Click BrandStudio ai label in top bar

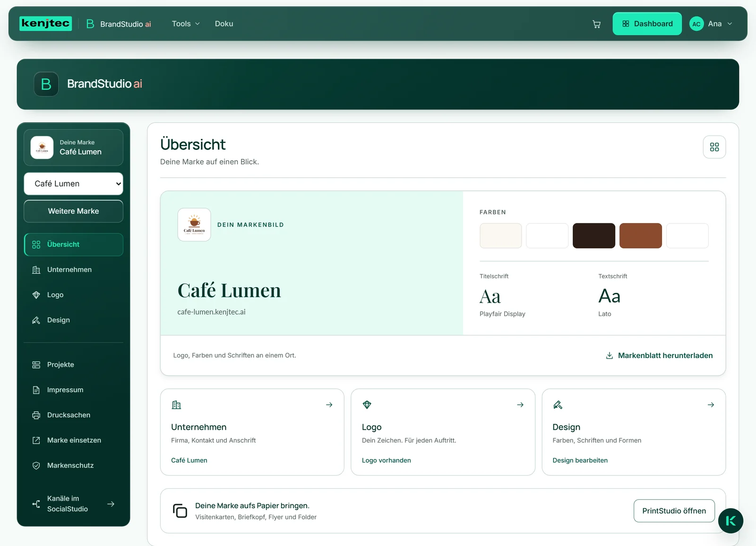coord(126,24)
